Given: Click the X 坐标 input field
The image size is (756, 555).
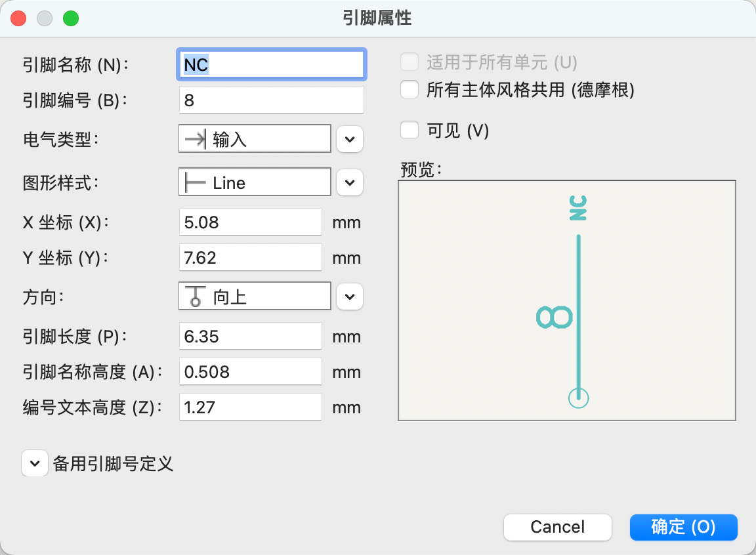Looking at the screenshot, I should click(x=250, y=222).
